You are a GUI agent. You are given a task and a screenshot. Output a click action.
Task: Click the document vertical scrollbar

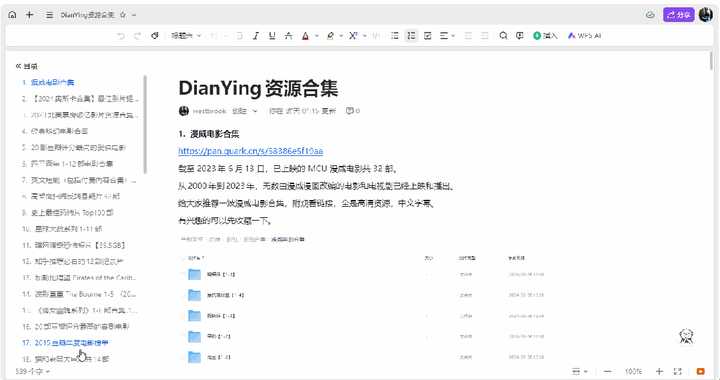[711, 61]
